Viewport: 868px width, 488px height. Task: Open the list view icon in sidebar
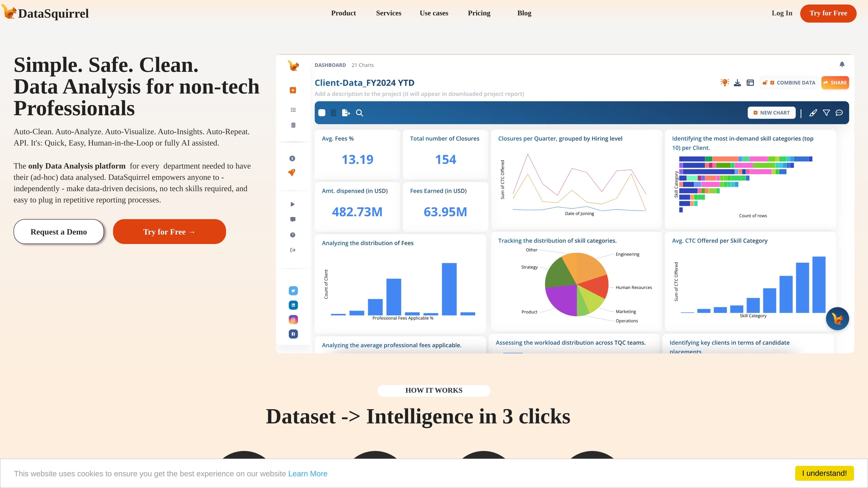293,110
